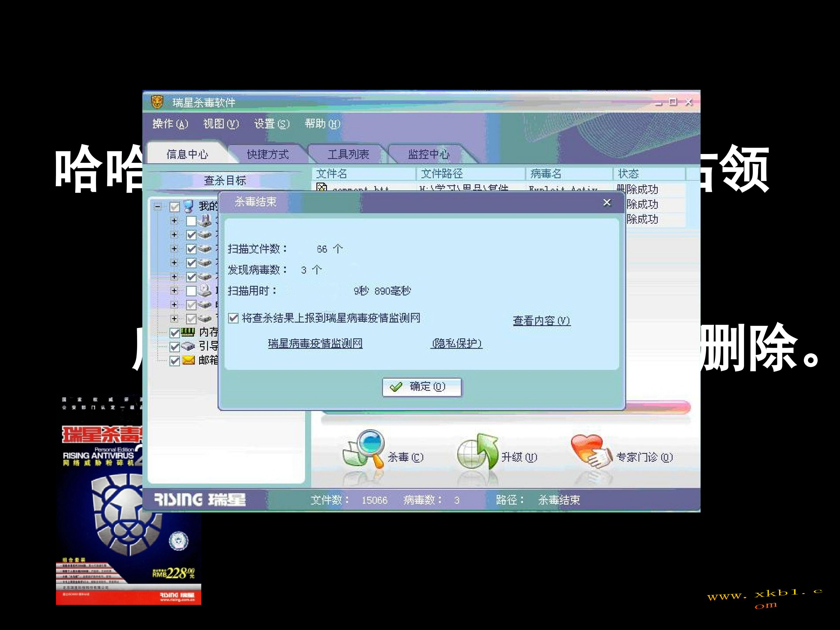Open the 专家门诊 heart icon
Image resolution: width=840 pixels, height=630 pixels.
click(591, 451)
